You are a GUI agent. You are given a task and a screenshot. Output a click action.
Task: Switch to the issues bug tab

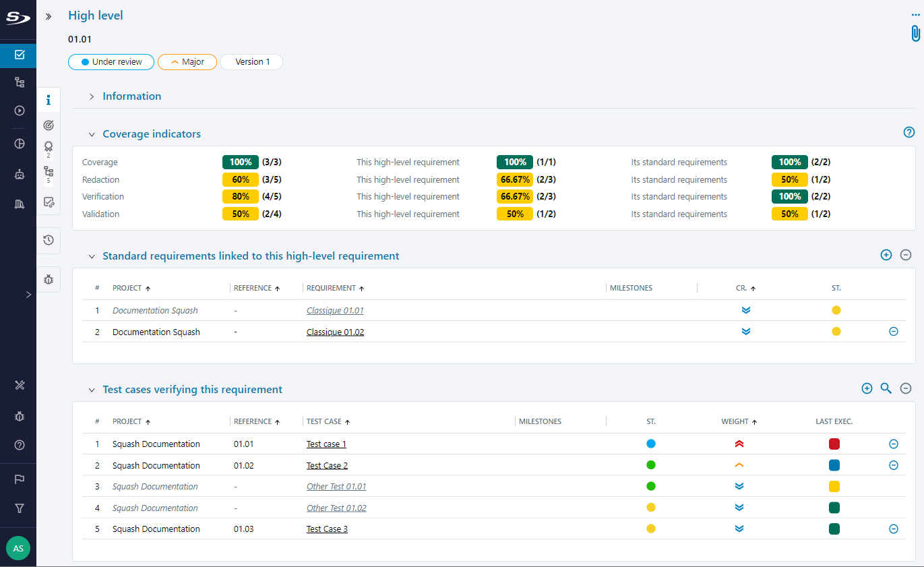[x=49, y=279]
